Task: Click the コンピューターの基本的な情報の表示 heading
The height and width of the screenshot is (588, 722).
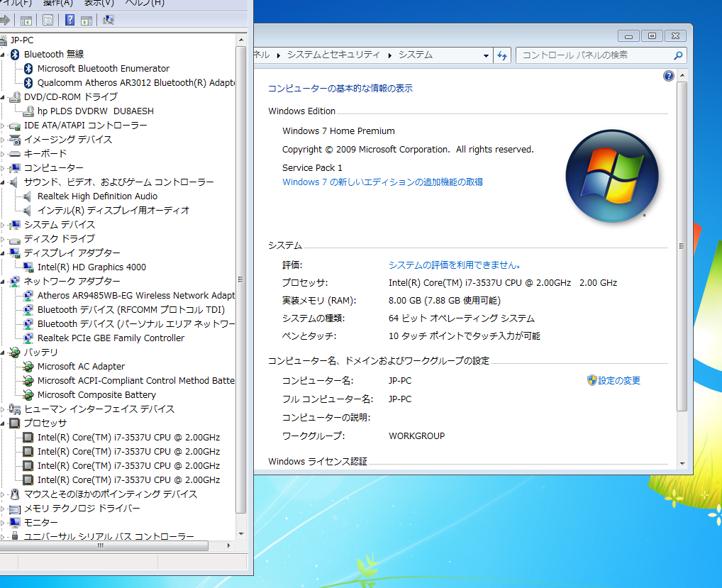Action: 340,88
